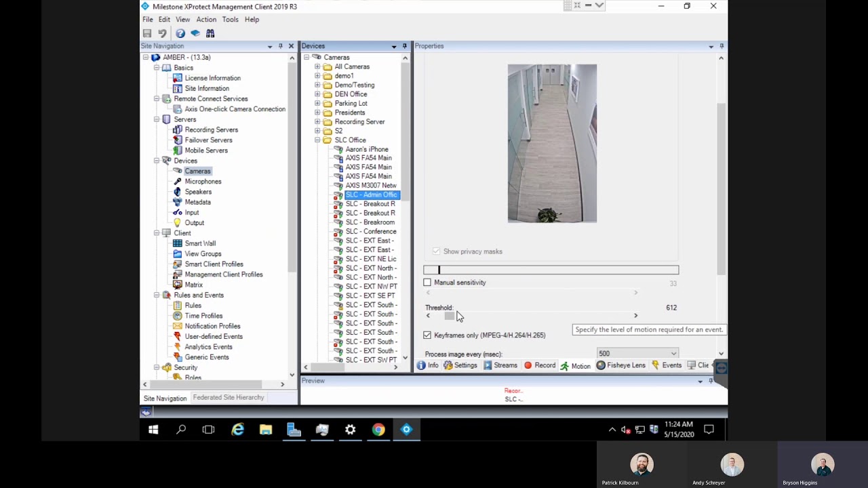Select the License Information icon in Site Navigation
868x488 pixels.
click(x=178, y=78)
